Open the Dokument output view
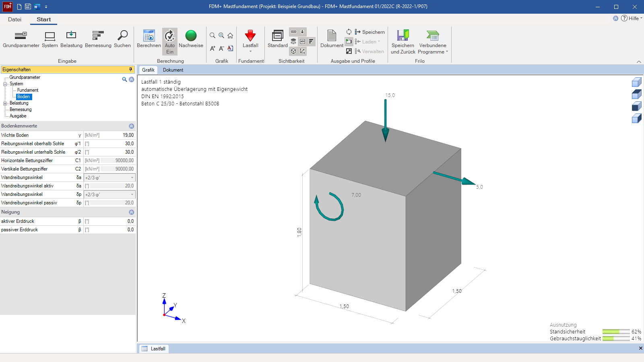 [332, 39]
